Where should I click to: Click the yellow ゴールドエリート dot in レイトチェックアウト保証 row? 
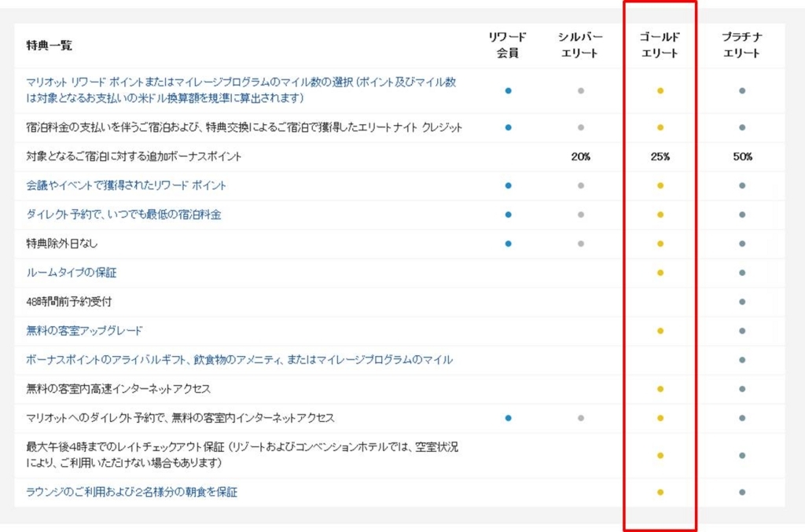pyautogui.click(x=660, y=455)
